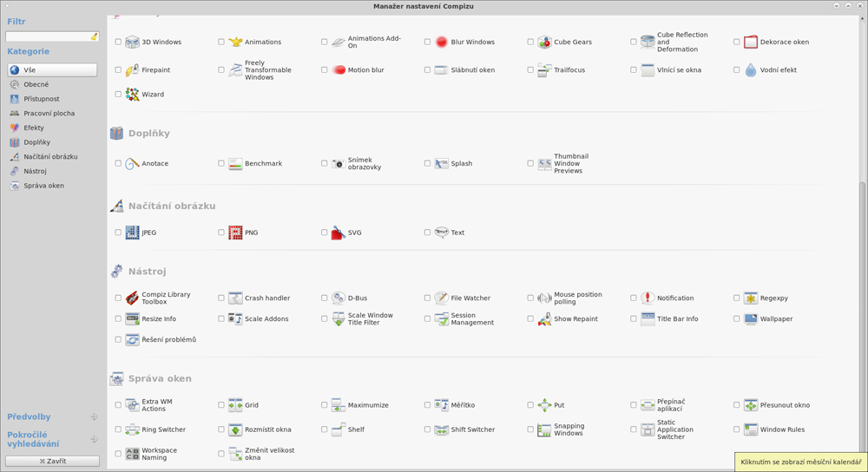
Task: Open the Crash handler icon
Action: point(235,298)
